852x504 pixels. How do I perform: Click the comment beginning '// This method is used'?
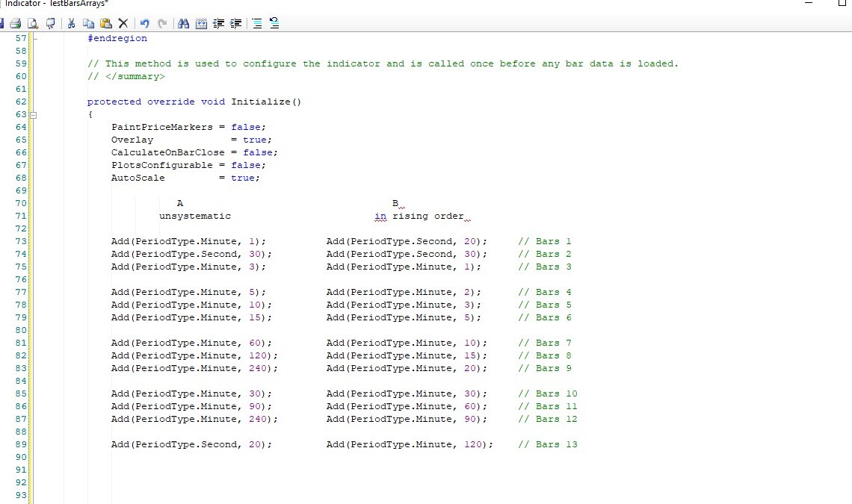click(x=383, y=63)
